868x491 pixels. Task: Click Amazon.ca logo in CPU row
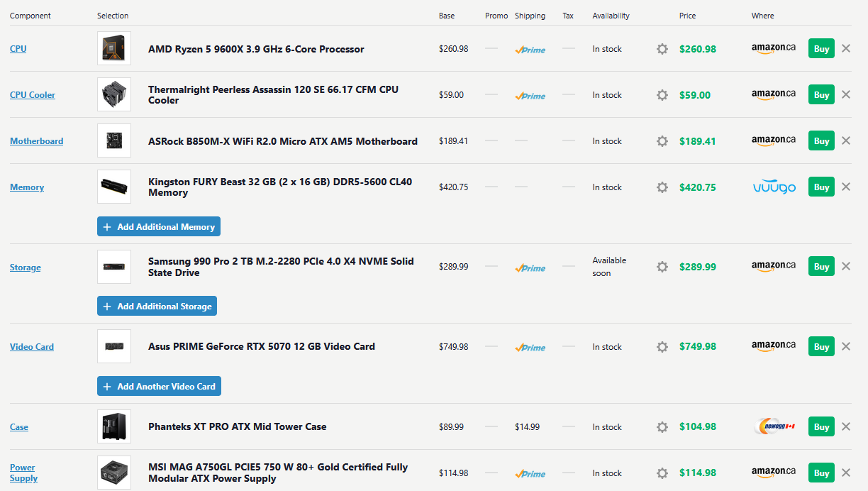click(774, 49)
